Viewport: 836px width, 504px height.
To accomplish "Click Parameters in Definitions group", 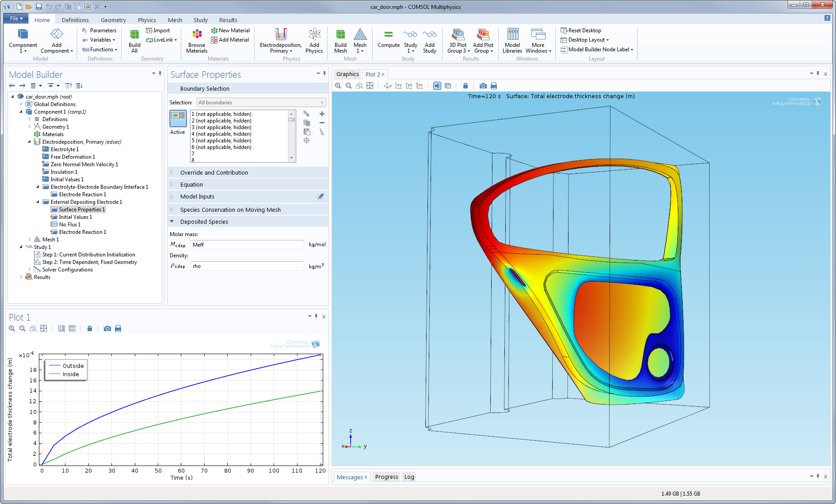I will [99, 31].
